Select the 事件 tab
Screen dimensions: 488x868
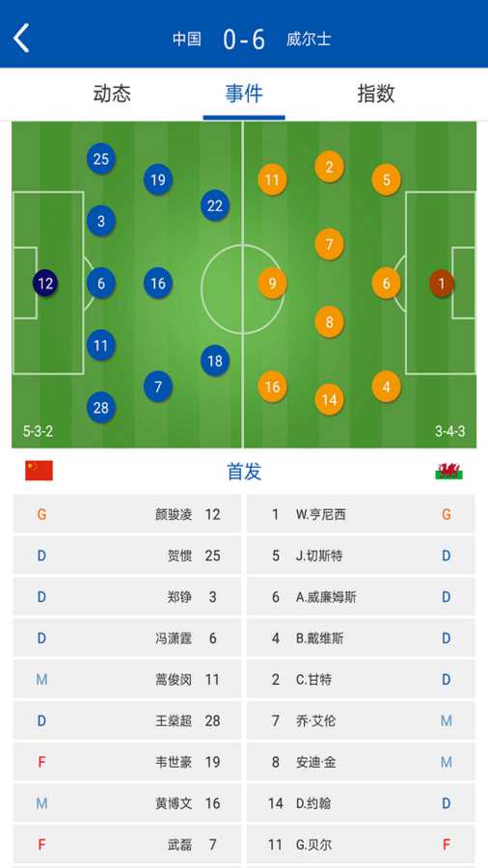[244, 93]
